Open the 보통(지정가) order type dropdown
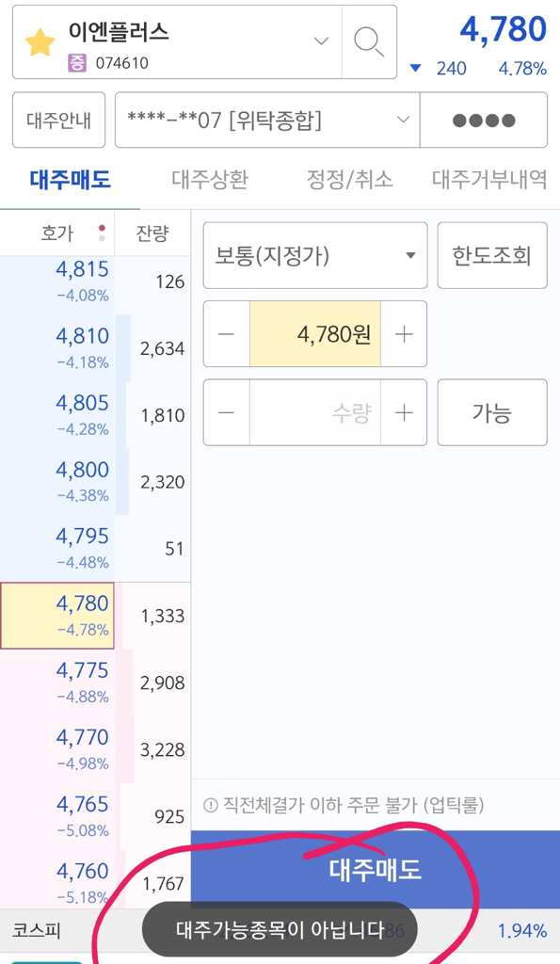This screenshot has width=560, height=964. coord(315,255)
